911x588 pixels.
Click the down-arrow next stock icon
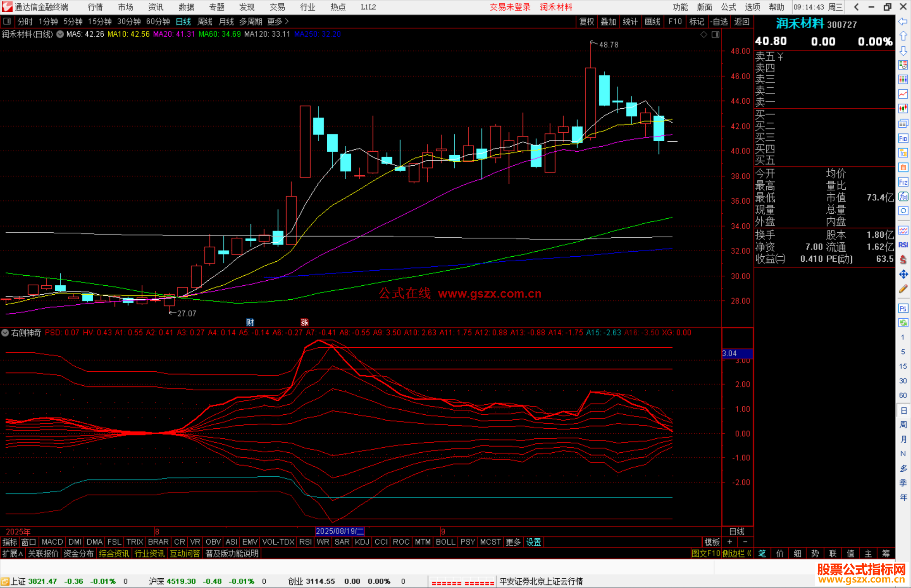click(x=903, y=51)
